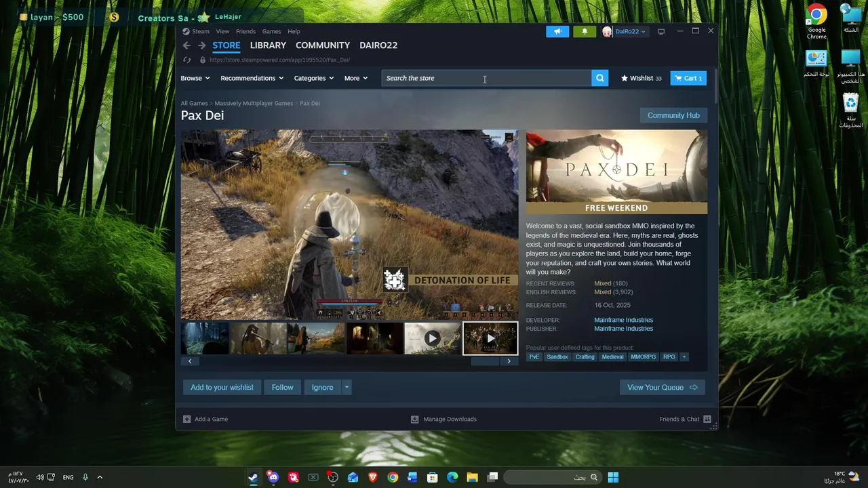Click the padlock icon beside the URL
This screenshot has height=488, width=868.
click(202, 60)
